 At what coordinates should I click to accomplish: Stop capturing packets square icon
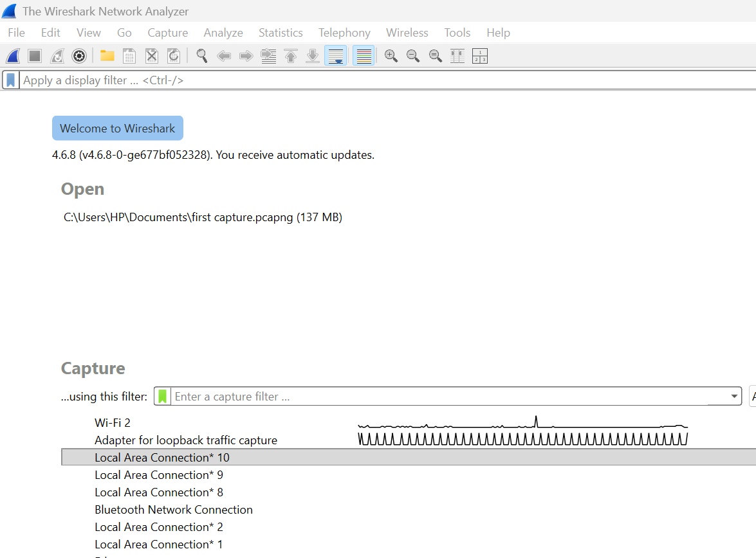(35, 56)
